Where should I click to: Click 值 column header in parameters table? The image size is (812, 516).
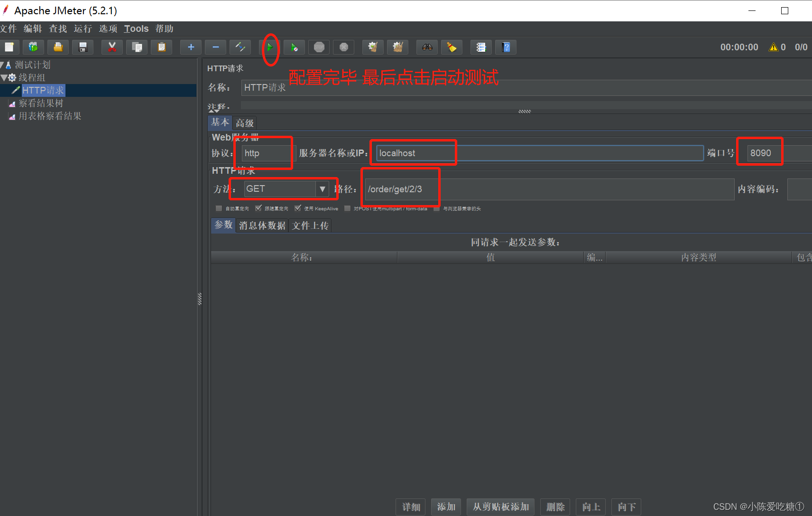pyautogui.click(x=490, y=257)
